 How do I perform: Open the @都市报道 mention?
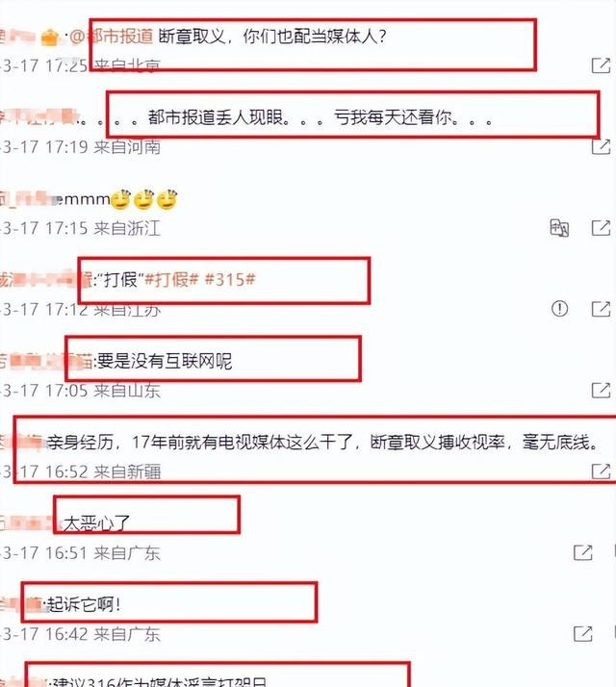(x=111, y=37)
